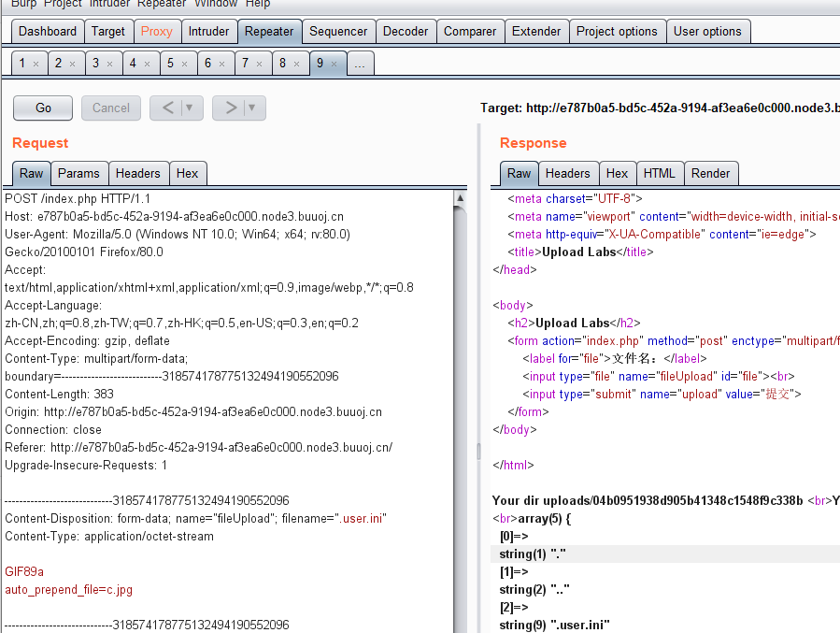
Task: Close Repeater tab 3
Action: click(x=110, y=64)
